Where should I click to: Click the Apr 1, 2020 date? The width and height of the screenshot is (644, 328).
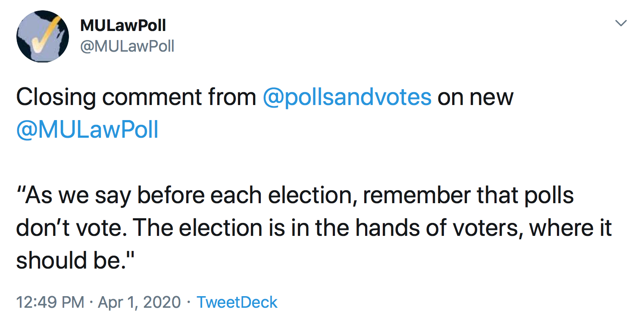coord(139,302)
